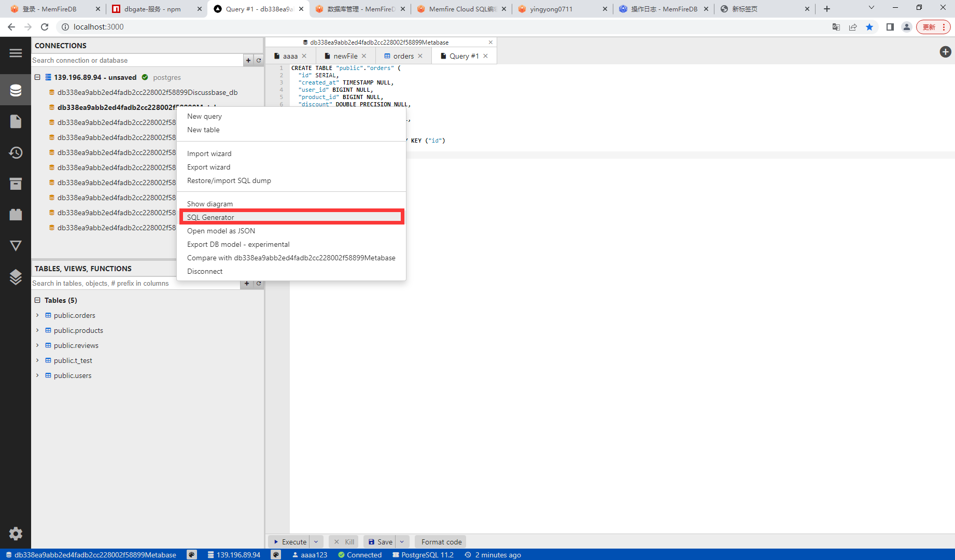Viewport: 955px width, 560px height.
Task: Click the browser bookmark star icon
Action: pyautogui.click(x=869, y=27)
